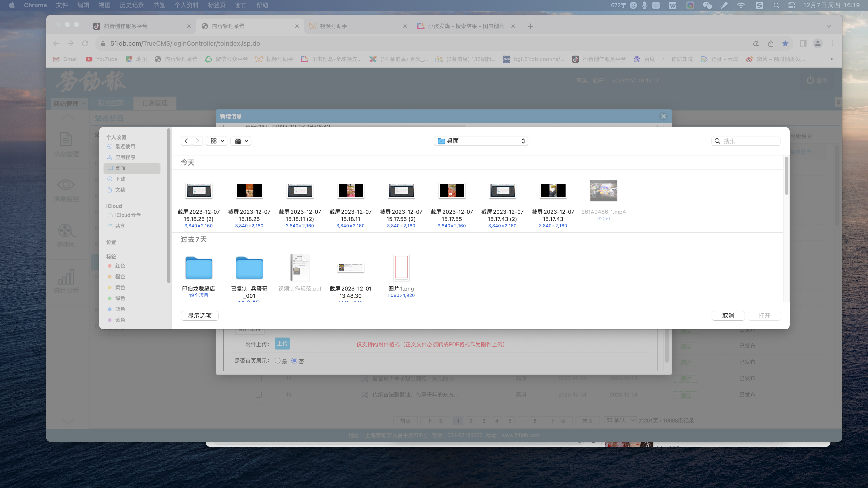The image size is (868, 488).
Task: Select the 视频制作规范.pdf file
Action: tap(300, 267)
